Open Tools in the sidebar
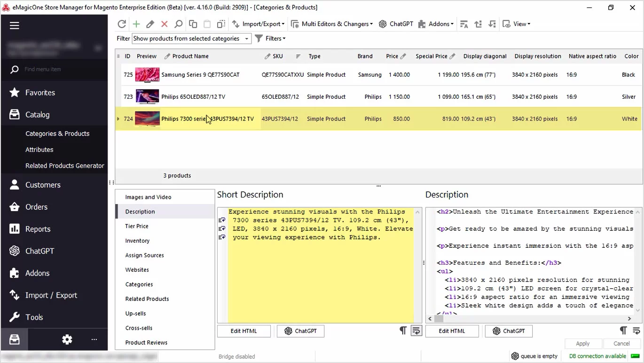The image size is (644, 363). click(x=54, y=317)
